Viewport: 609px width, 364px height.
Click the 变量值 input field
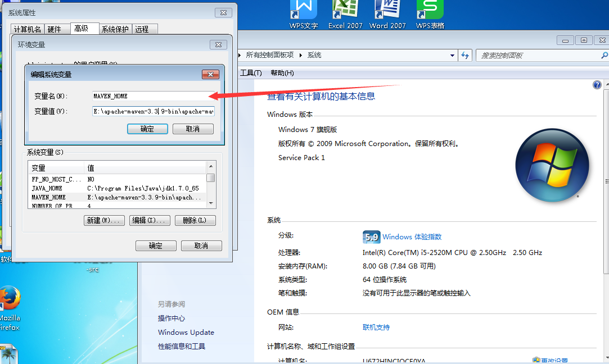[x=152, y=111]
